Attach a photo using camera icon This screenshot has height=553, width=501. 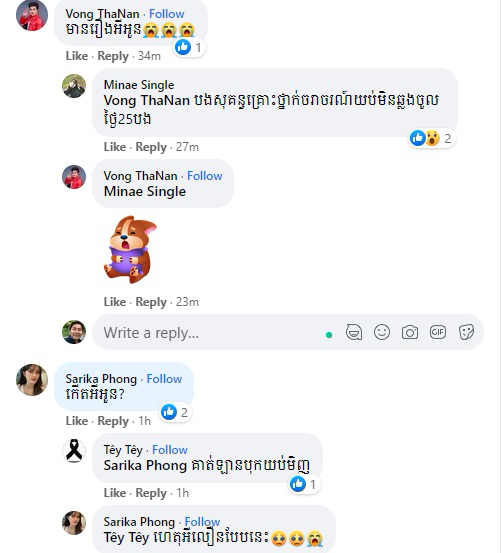tap(410, 332)
